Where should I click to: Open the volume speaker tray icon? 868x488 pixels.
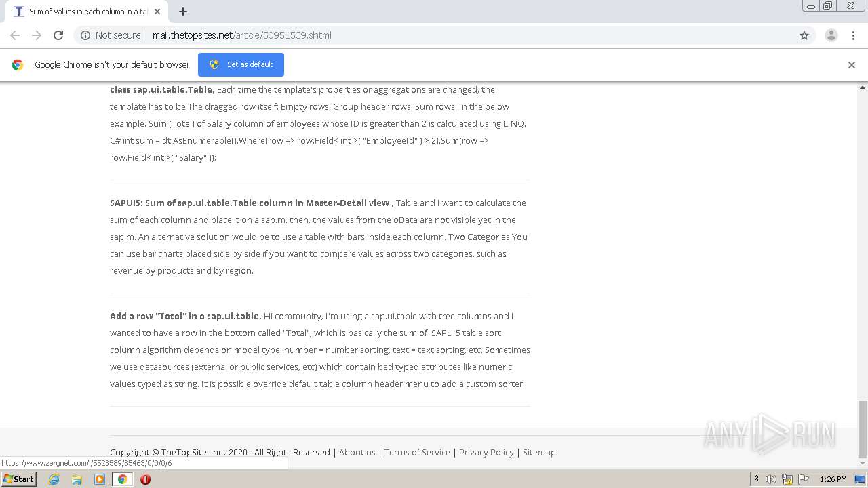771,479
